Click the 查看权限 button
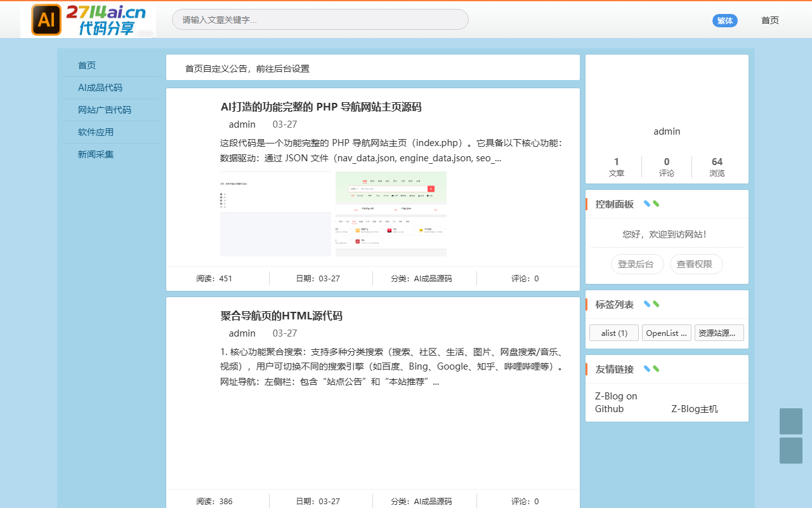 click(696, 264)
